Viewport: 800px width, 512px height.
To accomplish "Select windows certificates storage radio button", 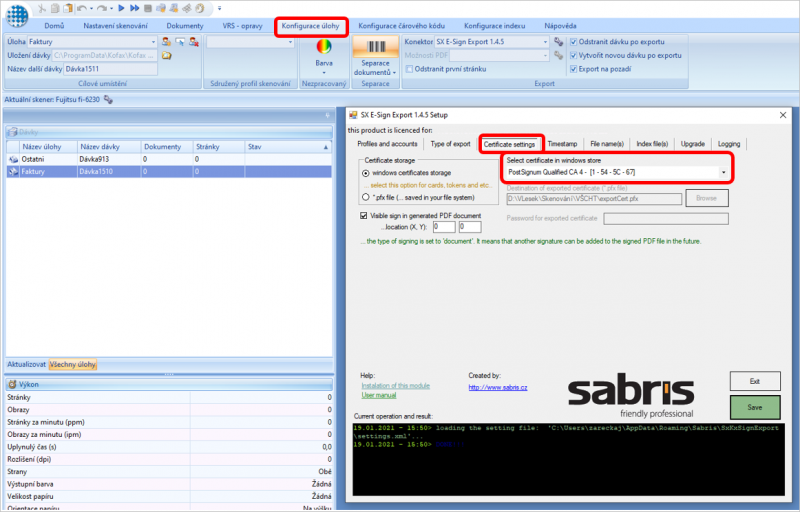I will [366, 173].
